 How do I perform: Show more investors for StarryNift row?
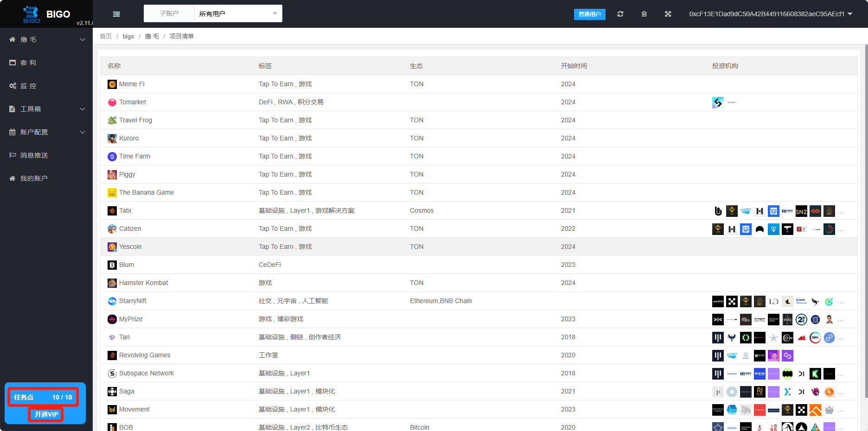(841, 302)
